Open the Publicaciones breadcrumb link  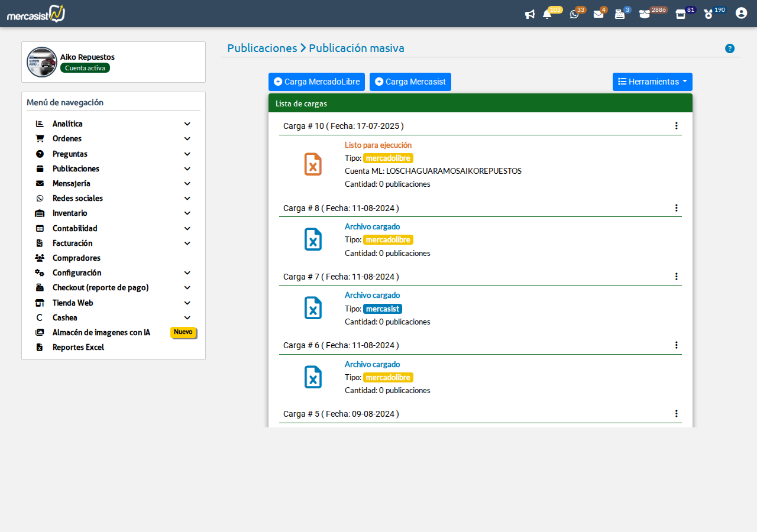(x=262, y=48)
